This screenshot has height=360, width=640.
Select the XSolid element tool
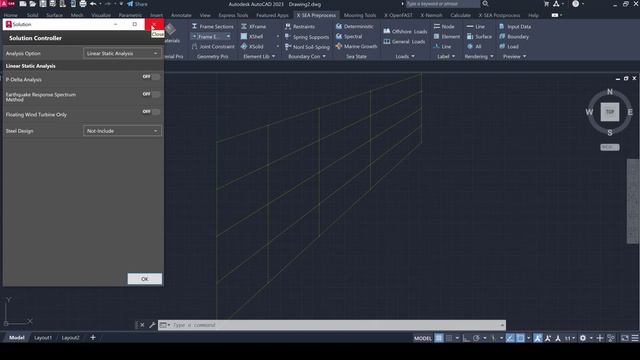click(252, 47)
